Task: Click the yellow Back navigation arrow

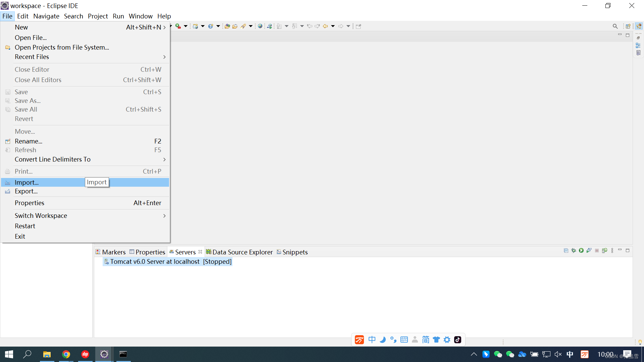Action: point(325,26)
